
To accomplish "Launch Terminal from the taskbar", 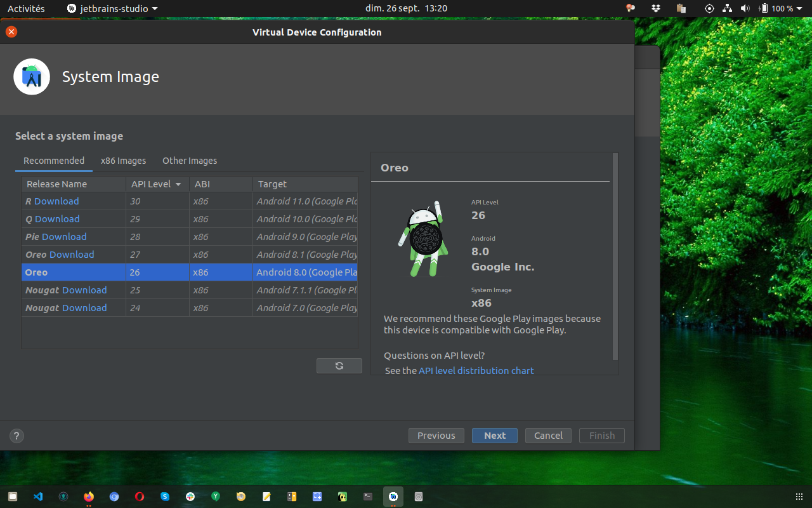I will (368, 497).
